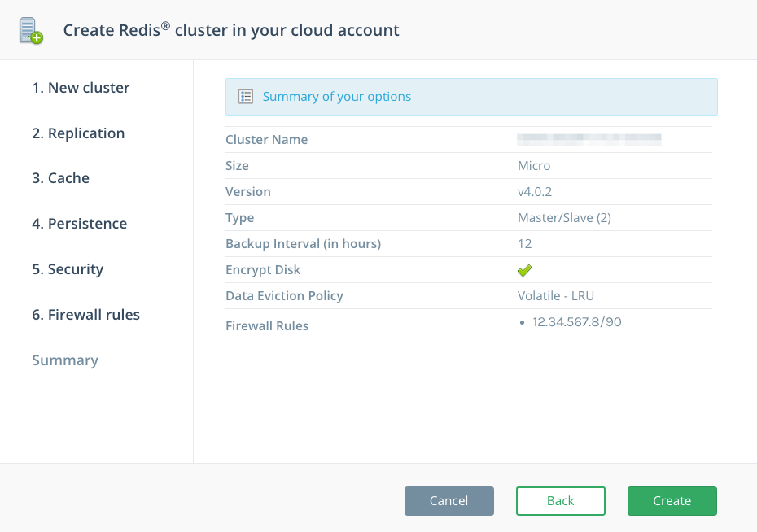757x532 pixels.
Task: Go back with the Back button
Action: click(561, 500)
